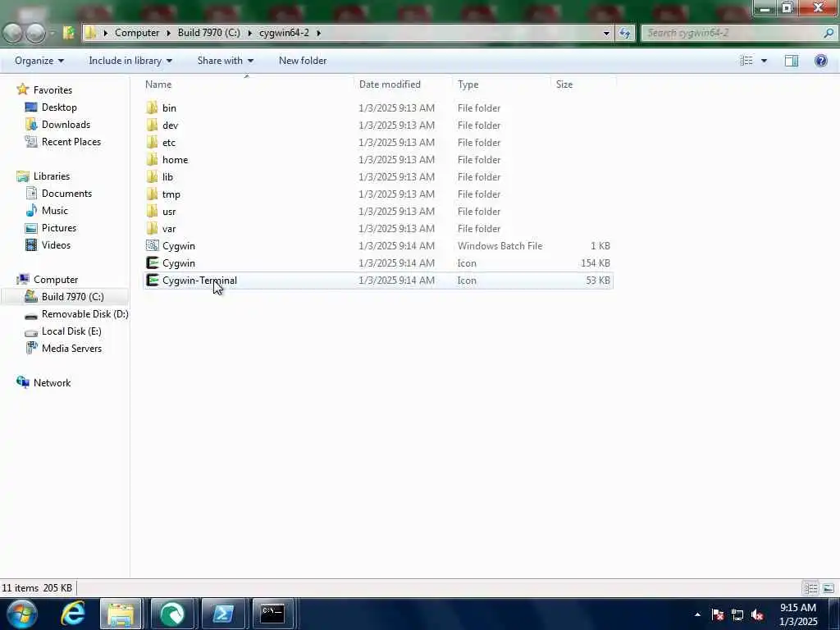The width and height of the screenshot is (840, 630).
Task: Open the view options dropdown arrow
Action: tap(764, 61)
